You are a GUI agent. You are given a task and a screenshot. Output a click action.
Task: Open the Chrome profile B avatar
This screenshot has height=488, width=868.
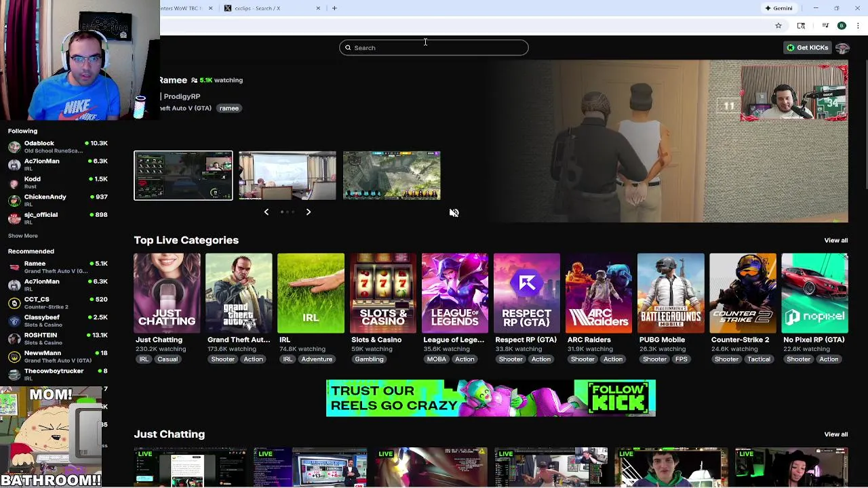pyautogui.click(x=842, y=26)
